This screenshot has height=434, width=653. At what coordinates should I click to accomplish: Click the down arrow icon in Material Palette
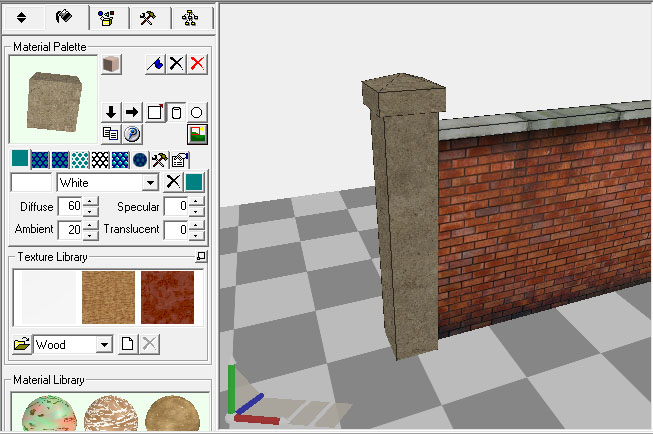tap(111, 112)
